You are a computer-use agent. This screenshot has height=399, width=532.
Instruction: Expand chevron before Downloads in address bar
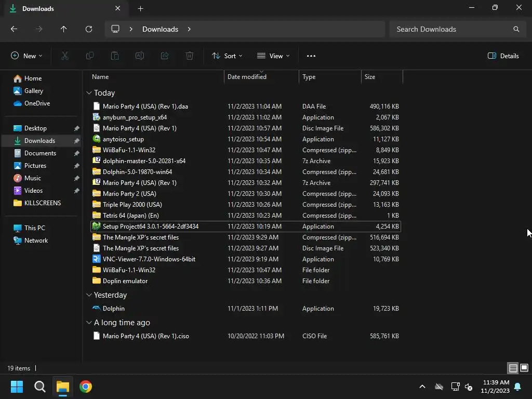131,29
